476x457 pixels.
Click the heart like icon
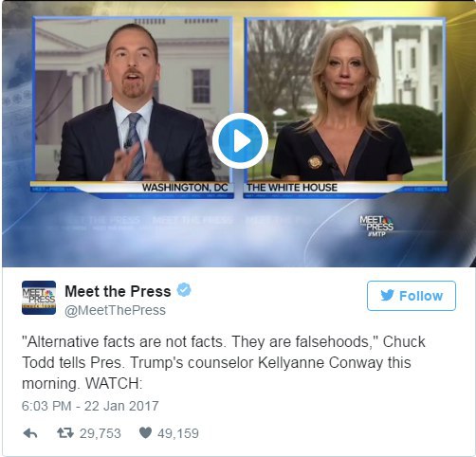[x=146, y=433]
